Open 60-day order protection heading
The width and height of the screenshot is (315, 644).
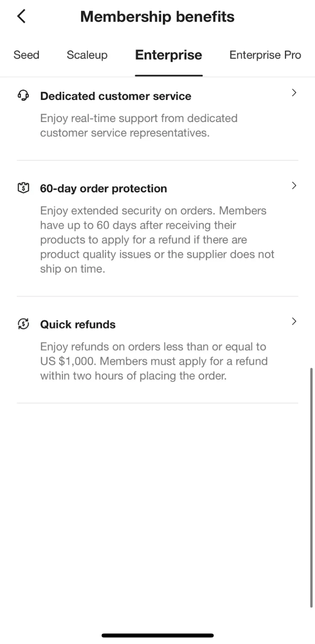103,189
